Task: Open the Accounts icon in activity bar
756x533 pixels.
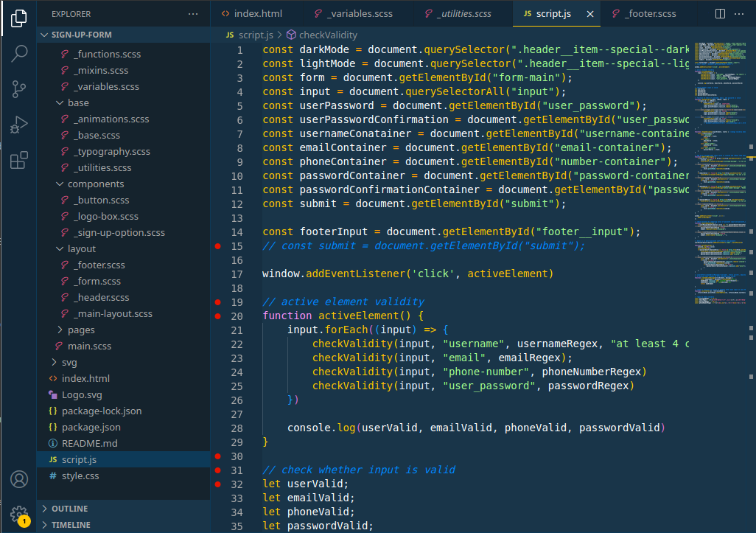Action: click(x=19, y=479)
